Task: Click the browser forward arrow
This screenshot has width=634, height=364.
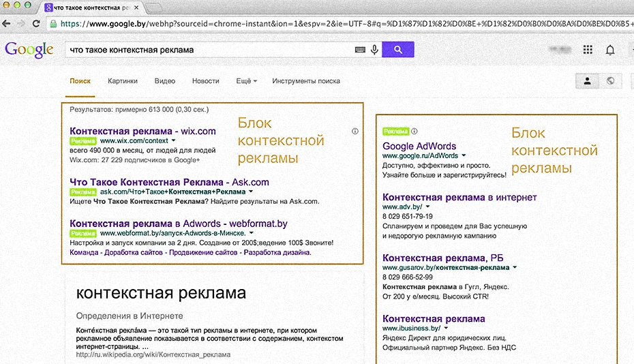Action: [20, 23]
